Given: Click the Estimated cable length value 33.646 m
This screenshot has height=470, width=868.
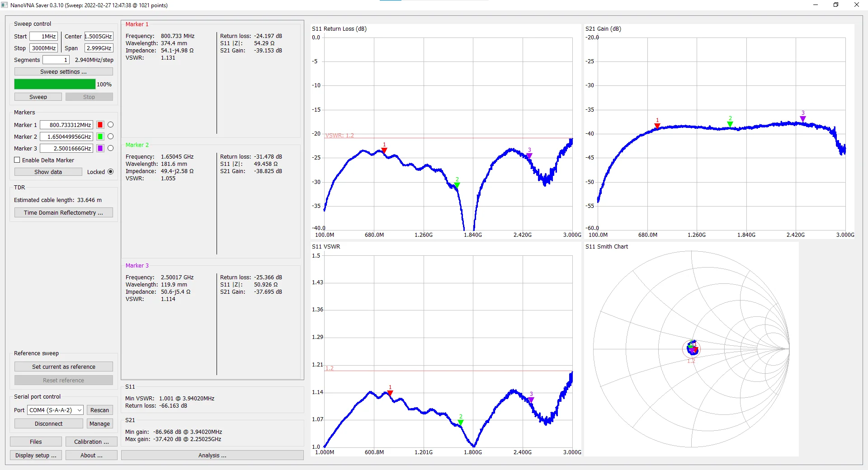Looking at the screenshot, I should coord(90,200).
